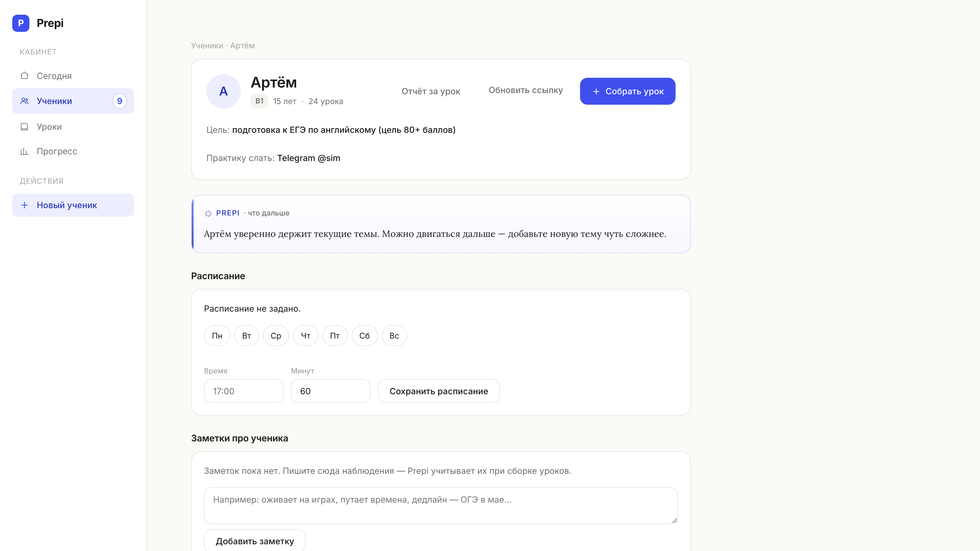Click the Собрать урок button

[x=627, y=91]
